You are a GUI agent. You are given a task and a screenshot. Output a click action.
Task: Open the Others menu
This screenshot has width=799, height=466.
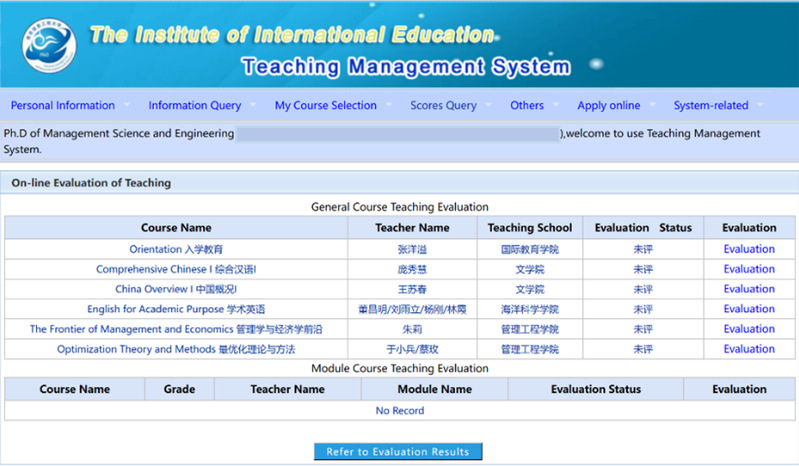527,106
